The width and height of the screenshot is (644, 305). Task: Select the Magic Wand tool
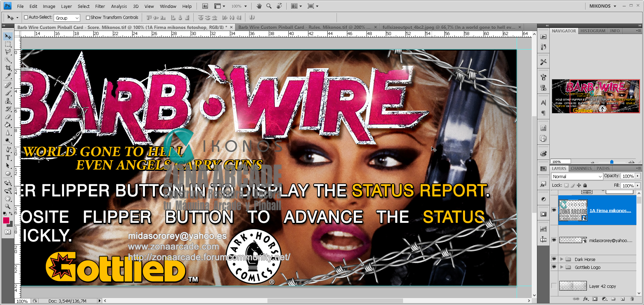pyautogui.click(x=8, y=60)
